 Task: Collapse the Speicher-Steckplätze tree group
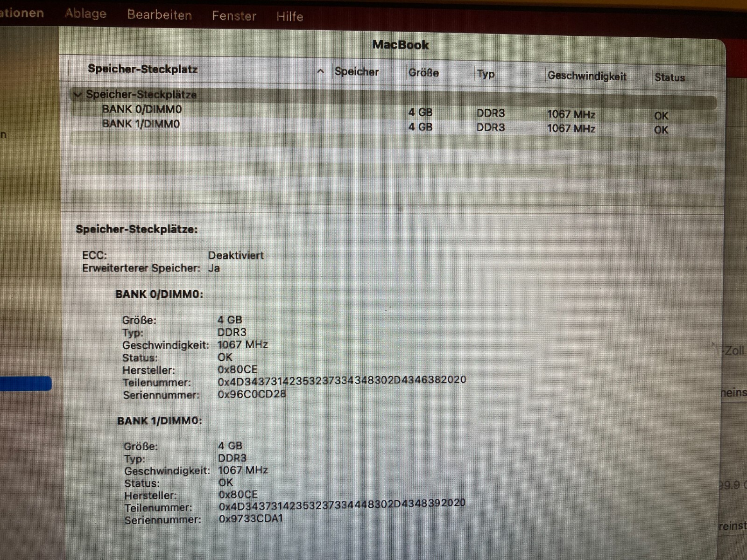point(78,94)
